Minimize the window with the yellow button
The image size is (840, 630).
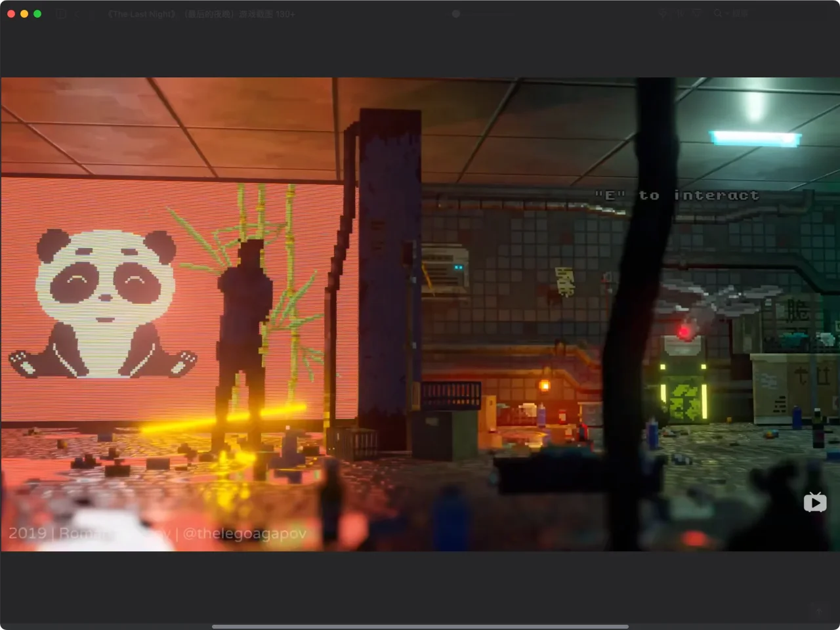(x=24, y=14)
